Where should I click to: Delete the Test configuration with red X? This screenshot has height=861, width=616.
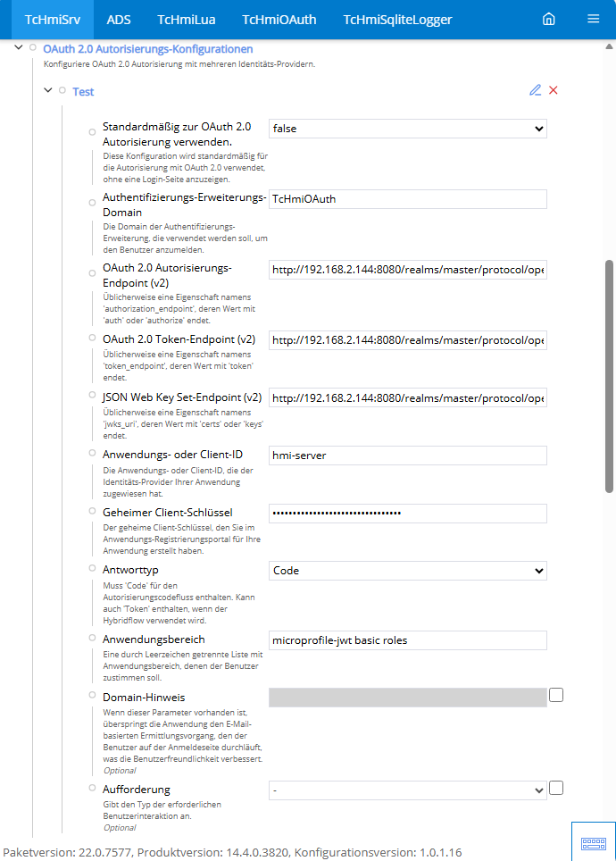(x=554, y=90)
